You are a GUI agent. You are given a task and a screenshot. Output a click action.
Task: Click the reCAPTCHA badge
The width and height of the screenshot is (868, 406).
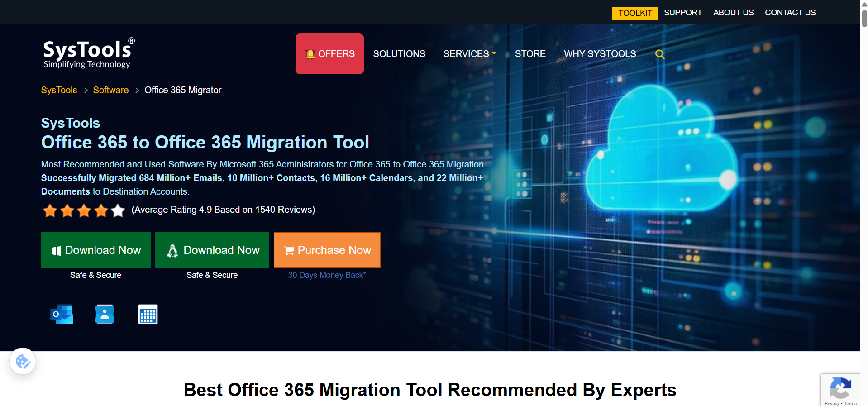click(840, 389)
